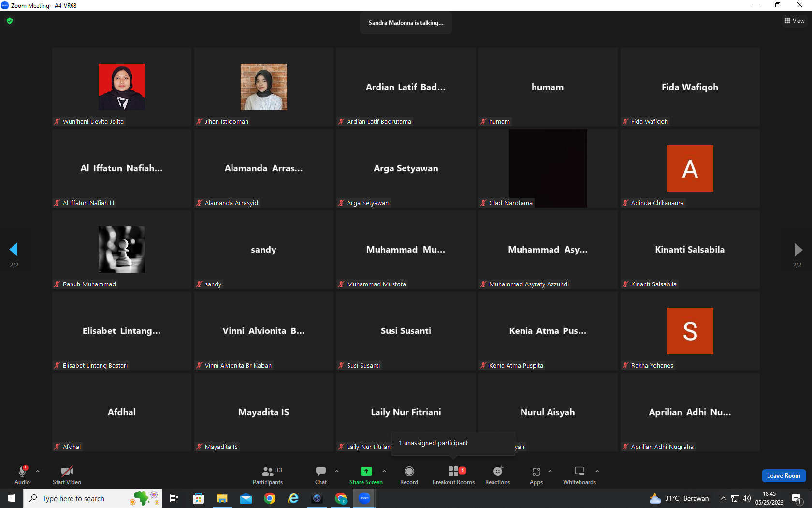Open Zoom Apps
Image resolution: width=812 pixels, height=508 pixels.
click(x=536, y=475)
